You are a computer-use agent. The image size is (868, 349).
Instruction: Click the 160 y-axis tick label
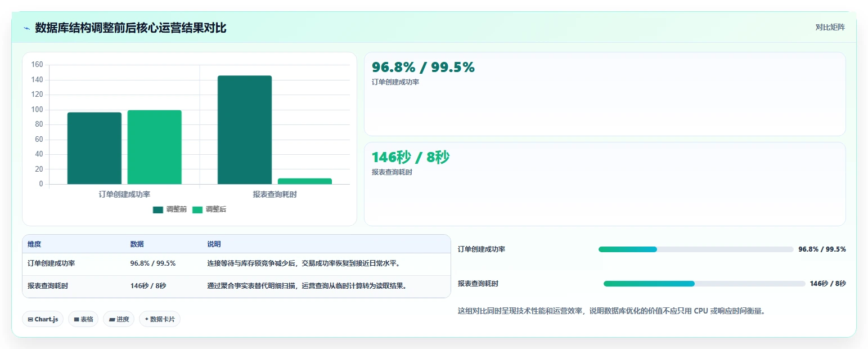click(x=37, y=65)
